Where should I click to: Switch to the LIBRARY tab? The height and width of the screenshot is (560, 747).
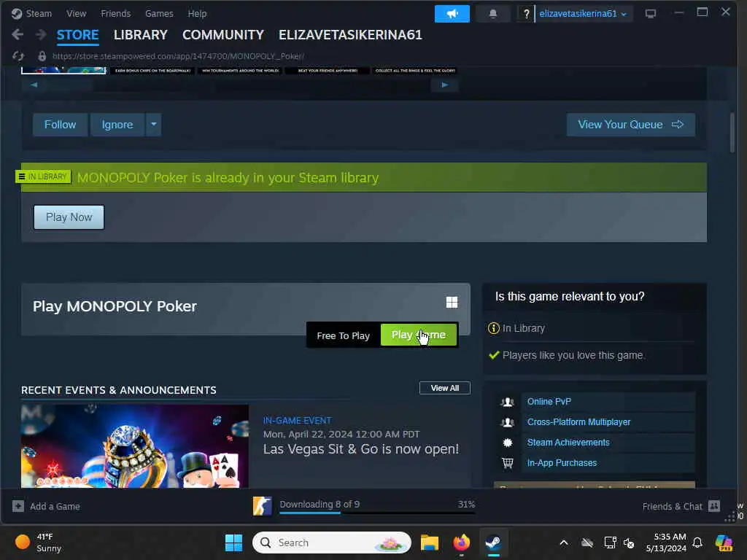tap(141, 35)
